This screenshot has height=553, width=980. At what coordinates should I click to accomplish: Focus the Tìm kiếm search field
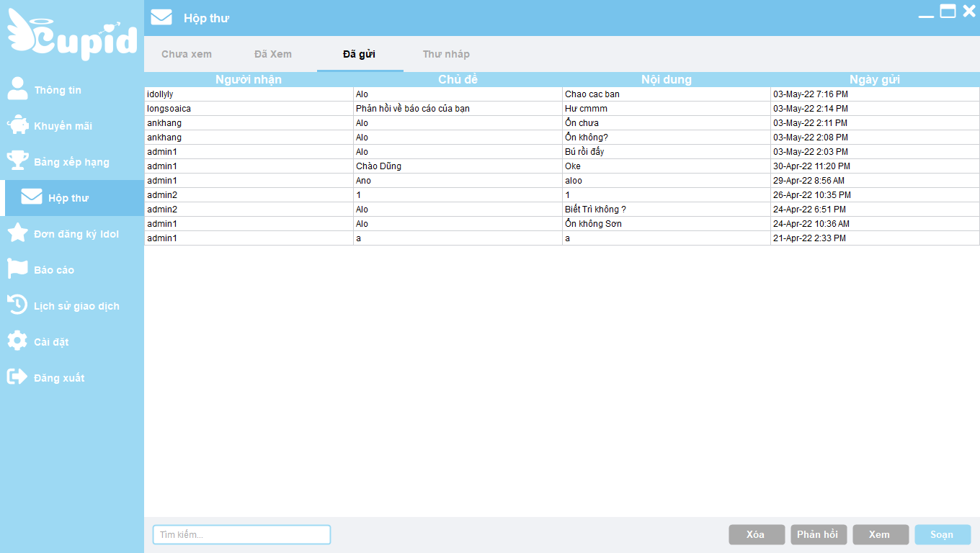click(241, 534)
